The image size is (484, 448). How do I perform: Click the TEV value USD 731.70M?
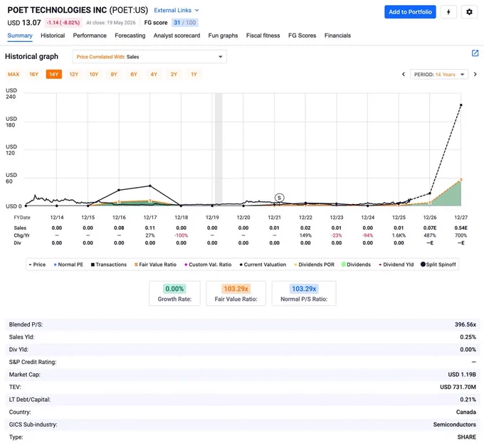(x=458, y=387)
